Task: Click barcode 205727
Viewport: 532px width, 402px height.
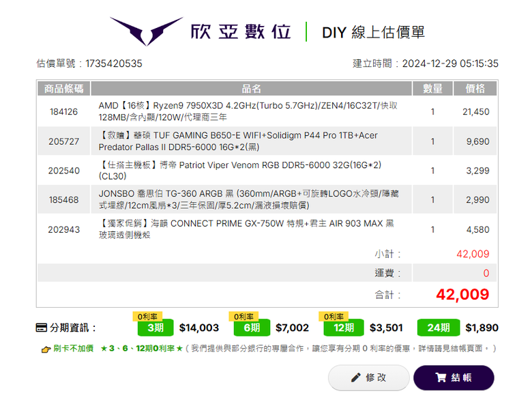Action: [64, 141]
